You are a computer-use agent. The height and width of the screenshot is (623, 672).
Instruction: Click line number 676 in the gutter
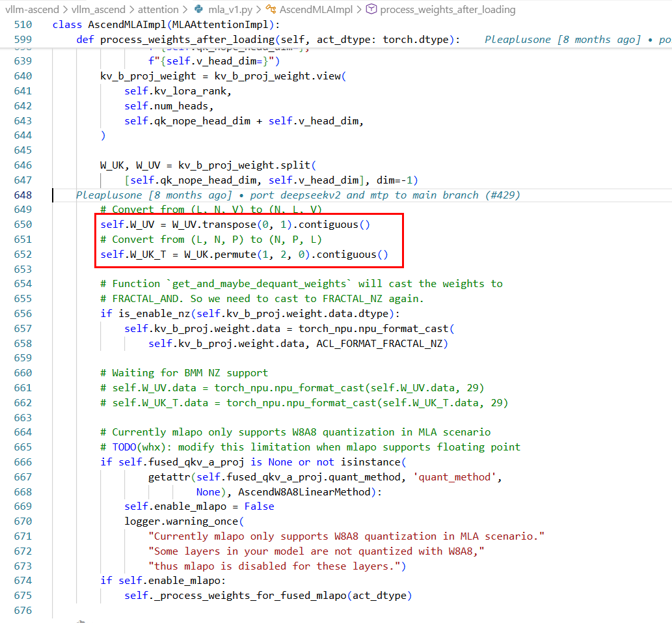(x=23, y=611)
